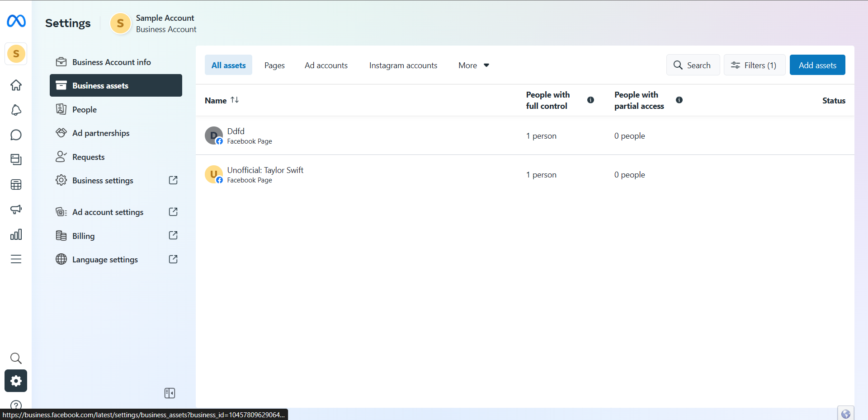Screen dimensions: 868x420
Task: Show info for People with partial access
Action: pyautogui.click(x=679, y=100)
